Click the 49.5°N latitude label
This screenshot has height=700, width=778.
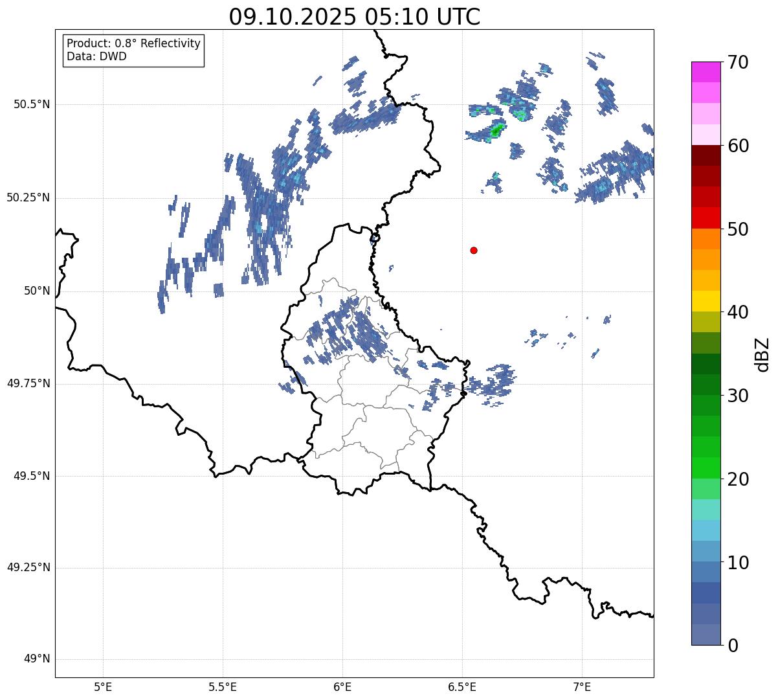[x=31, y=476]
